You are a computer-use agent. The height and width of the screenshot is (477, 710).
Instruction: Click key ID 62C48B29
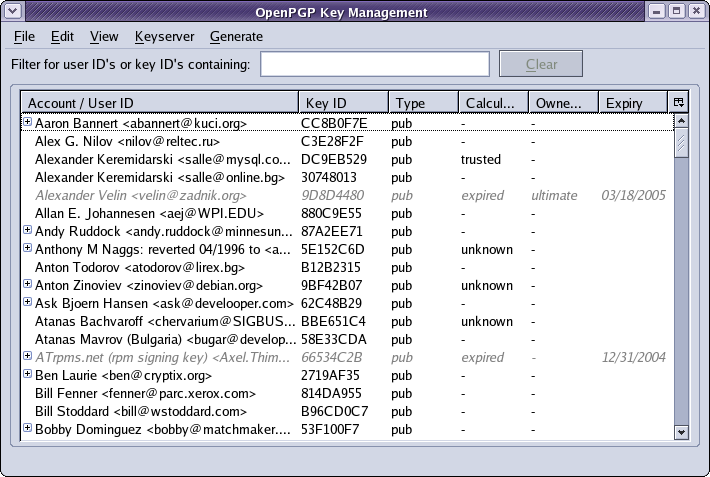coord(331,304)
